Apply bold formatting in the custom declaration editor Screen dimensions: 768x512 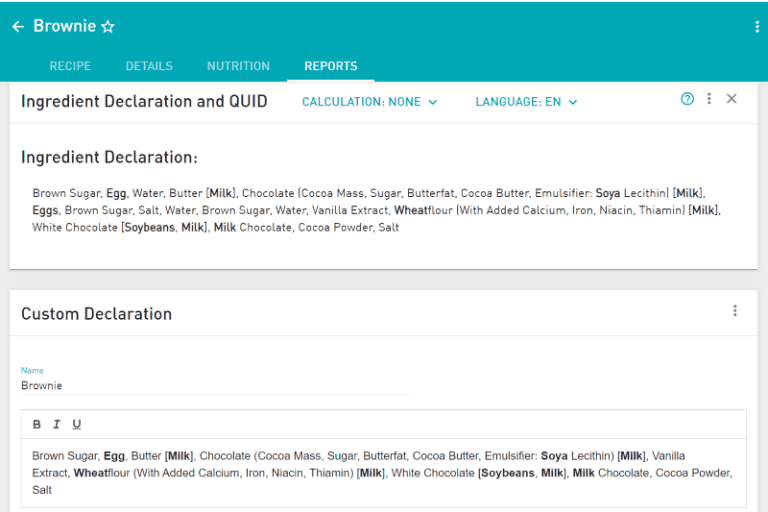click(x=37, y=424)
